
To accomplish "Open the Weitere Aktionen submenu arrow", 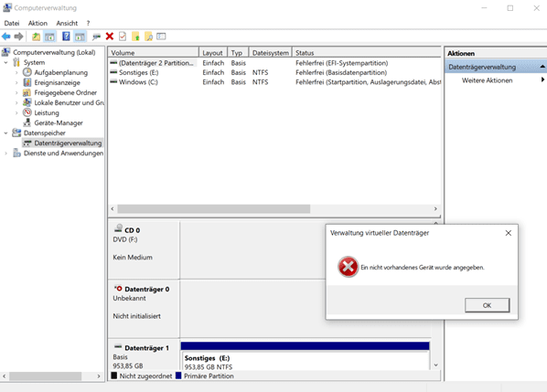I will [x=542, y=79].
